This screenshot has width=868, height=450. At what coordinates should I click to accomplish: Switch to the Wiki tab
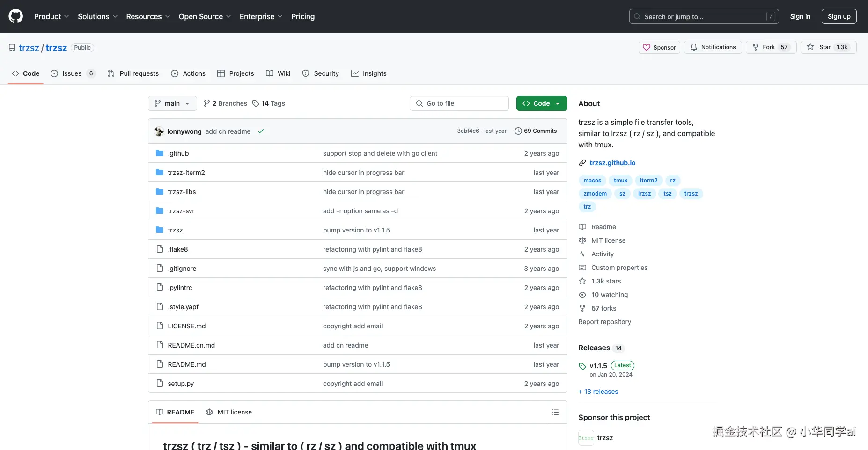click(x=278, y=73)
